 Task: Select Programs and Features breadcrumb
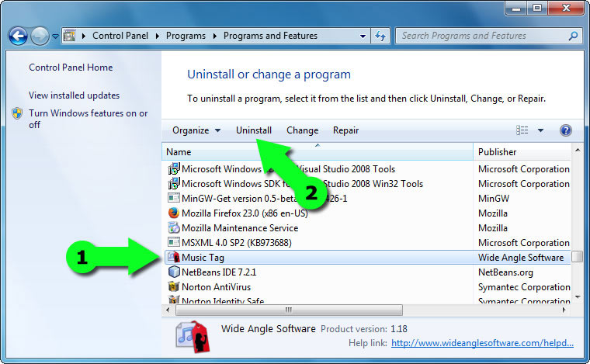tap(270, 36)
